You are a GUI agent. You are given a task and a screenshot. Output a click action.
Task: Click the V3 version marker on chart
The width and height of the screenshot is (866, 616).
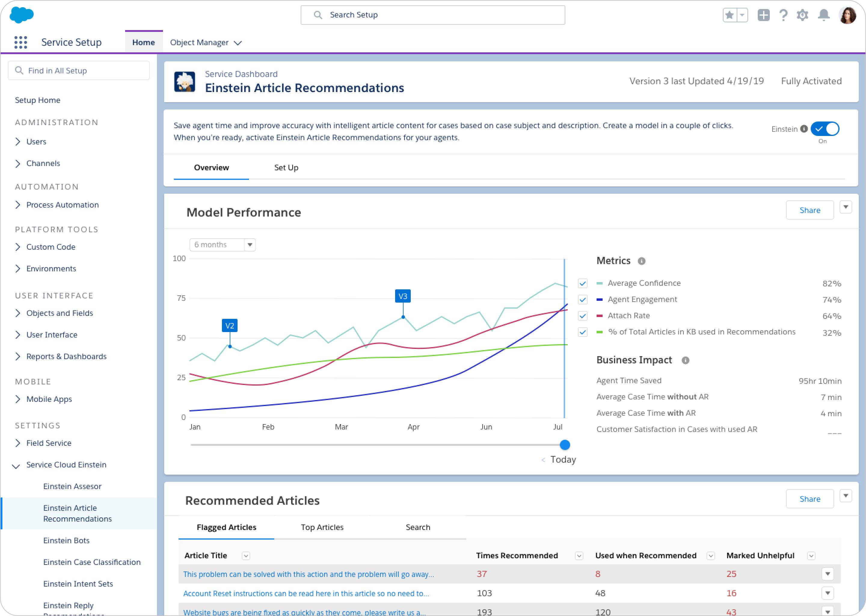click(x=403, y=296)
